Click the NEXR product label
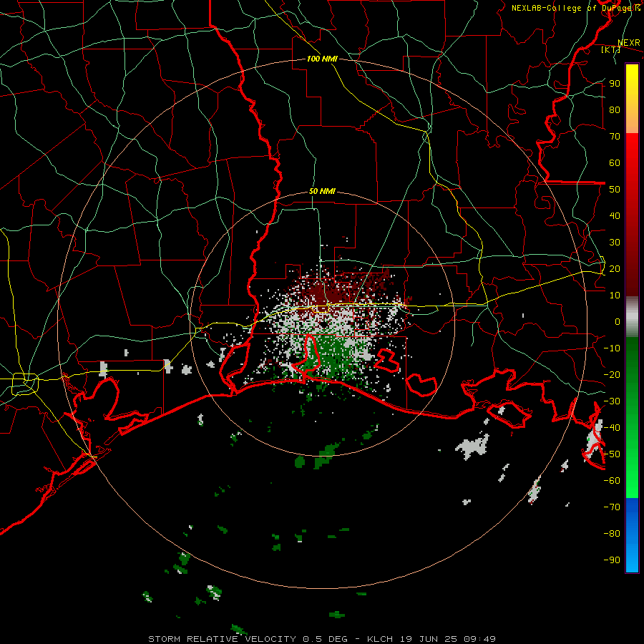 629,43
